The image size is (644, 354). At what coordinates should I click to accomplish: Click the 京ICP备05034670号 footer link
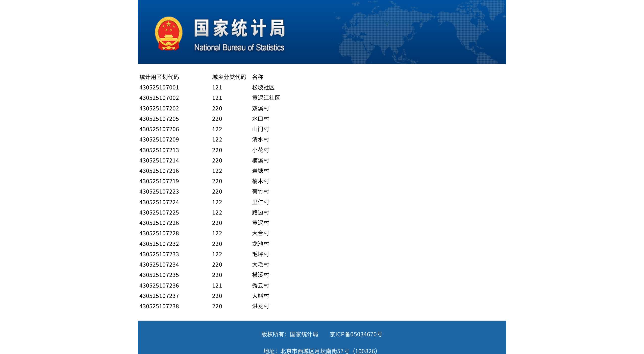click(x=356, y=334)
